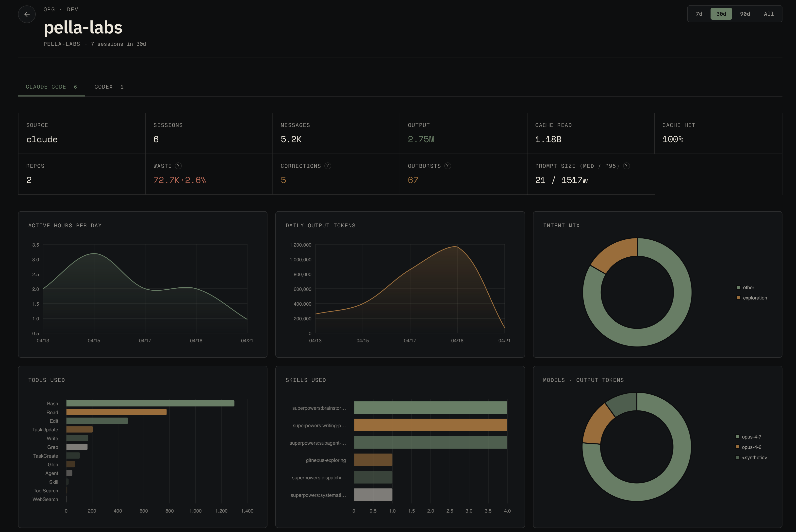Click the Grep bar in Tools Used
The height and width of the screenshot is (532, 796).
tap(77, 447)
